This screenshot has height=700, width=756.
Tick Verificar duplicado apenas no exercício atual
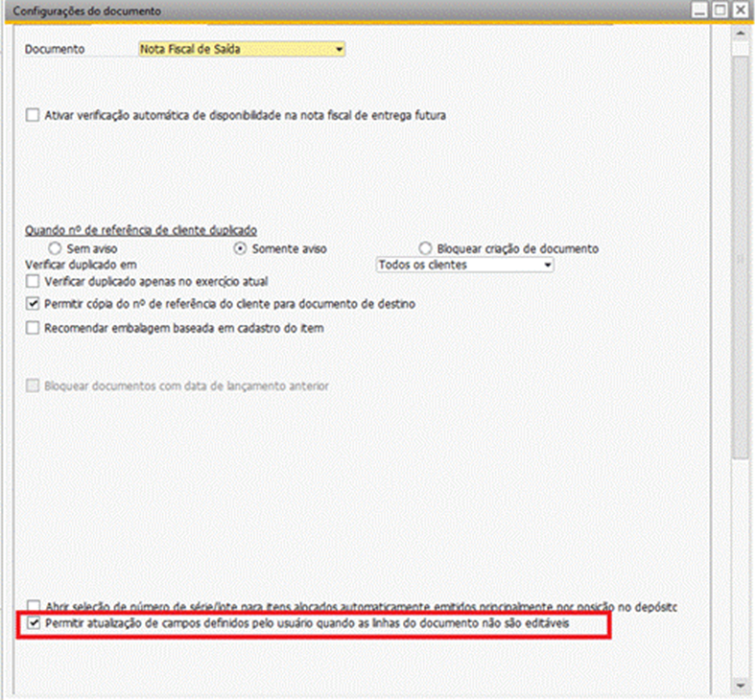pos(34,282)
